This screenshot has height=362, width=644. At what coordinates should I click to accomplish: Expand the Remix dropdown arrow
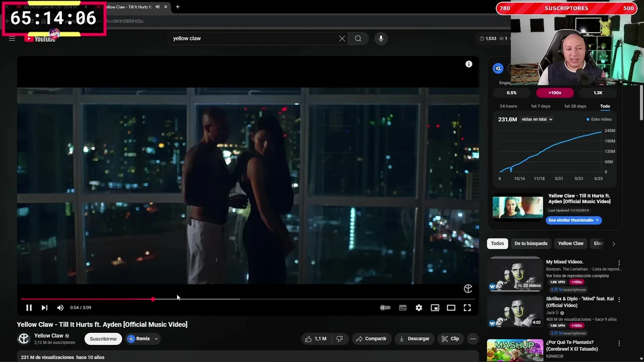tap(156, 339)
